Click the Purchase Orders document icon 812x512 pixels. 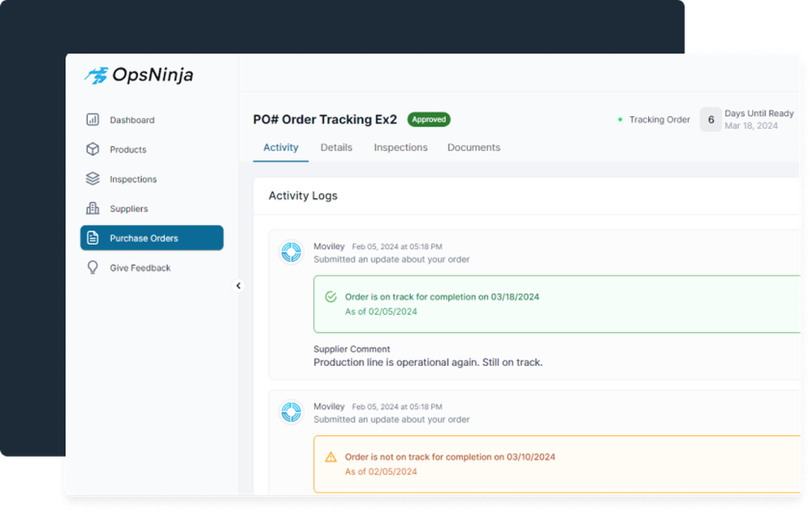click(93, 238)
